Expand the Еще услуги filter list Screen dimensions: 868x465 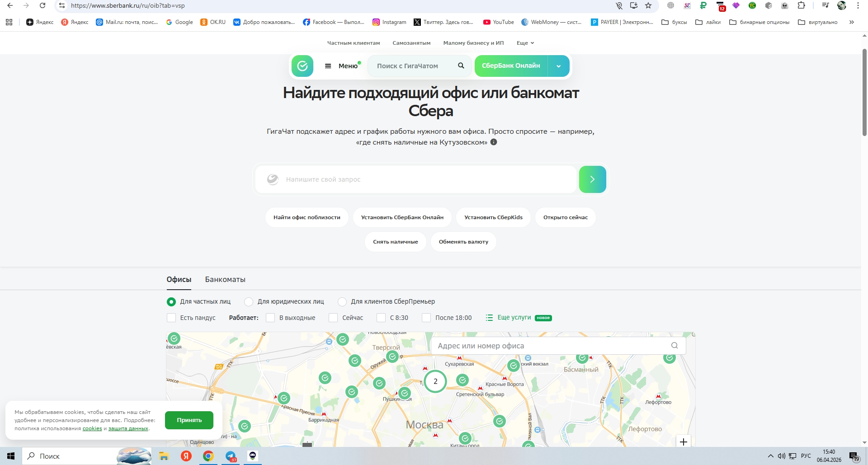(514, 318)
